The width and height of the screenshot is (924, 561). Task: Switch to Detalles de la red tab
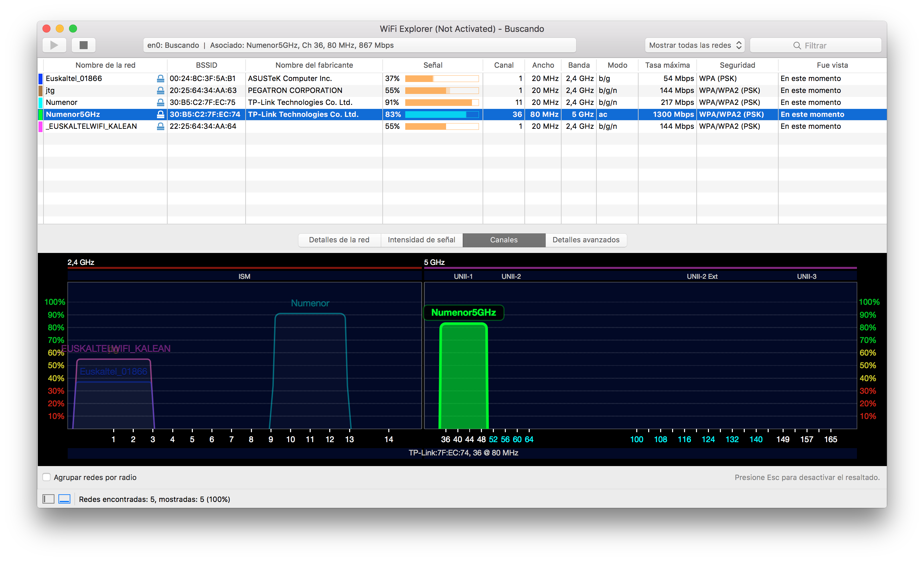click(339, 240)
